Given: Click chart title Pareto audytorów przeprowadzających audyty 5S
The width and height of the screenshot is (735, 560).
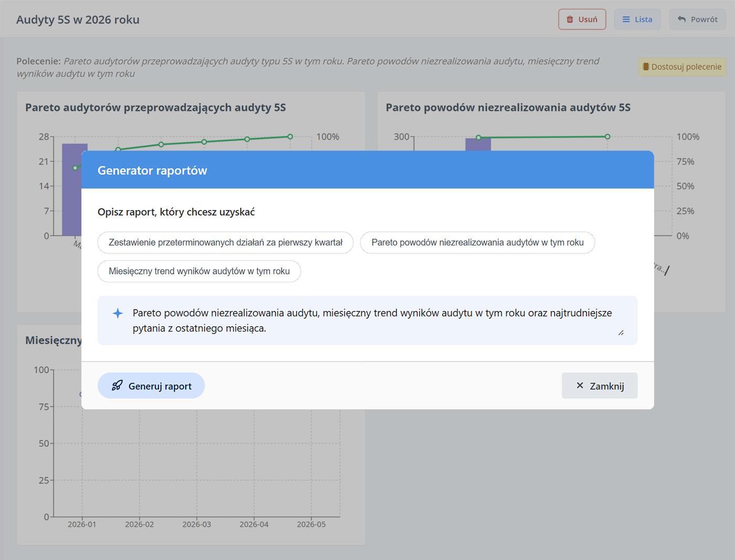Looking at the screenshot, I should click(155, 108).
